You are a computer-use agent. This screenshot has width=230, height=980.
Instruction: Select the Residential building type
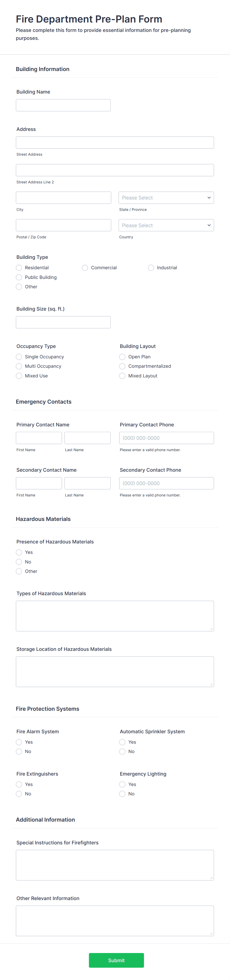click(x=19, y=268)
